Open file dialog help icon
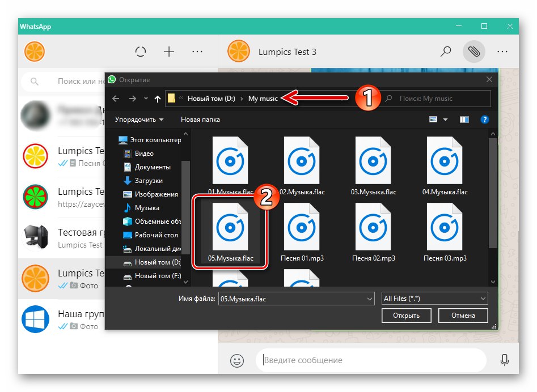The width and height of the screenshot is (537, 392). point(484,120)
